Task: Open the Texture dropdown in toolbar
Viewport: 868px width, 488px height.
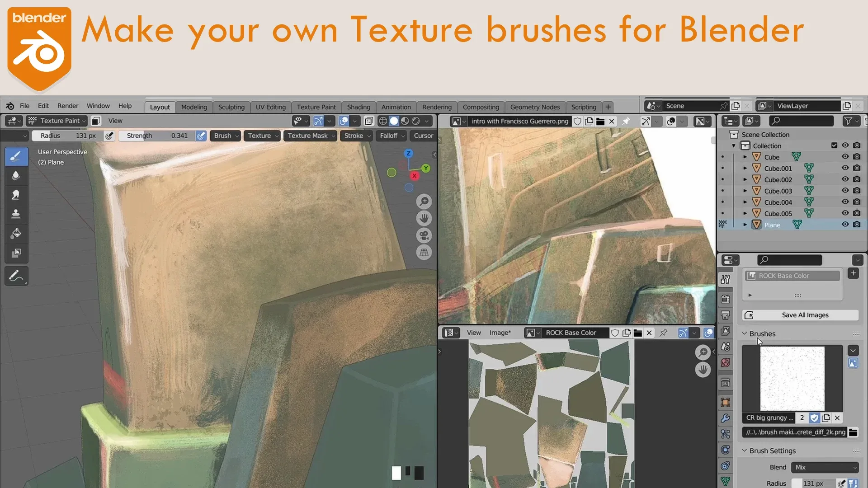Action: coord(260,136)
